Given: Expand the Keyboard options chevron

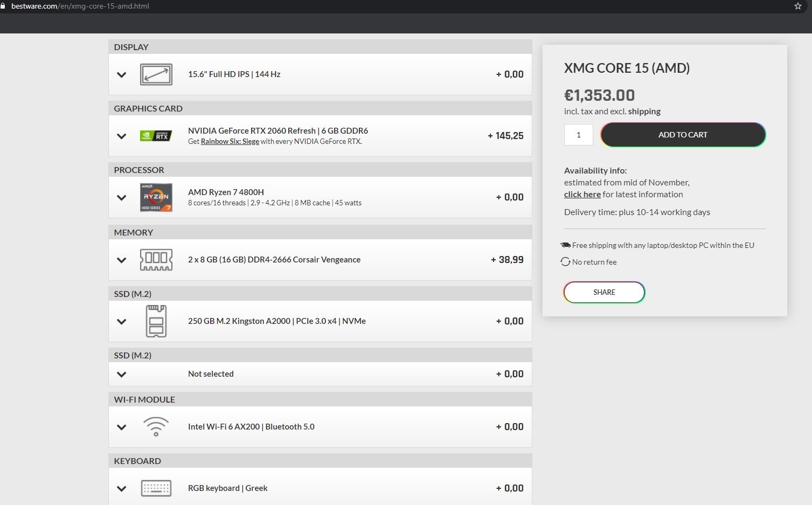Looking at the screenshot, I should point(122,489).
